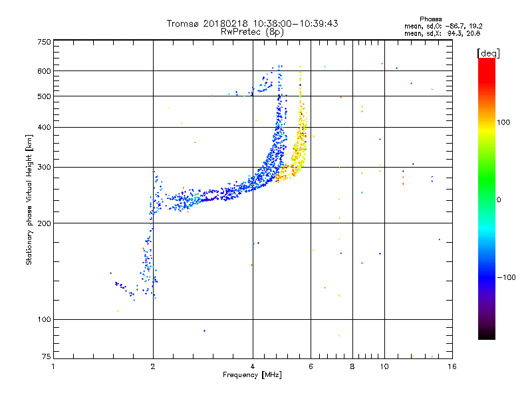The width and height of the screenshot is (532, 399).
Task: Click the y-axis tick '75'
Action: tap(47, 356)
